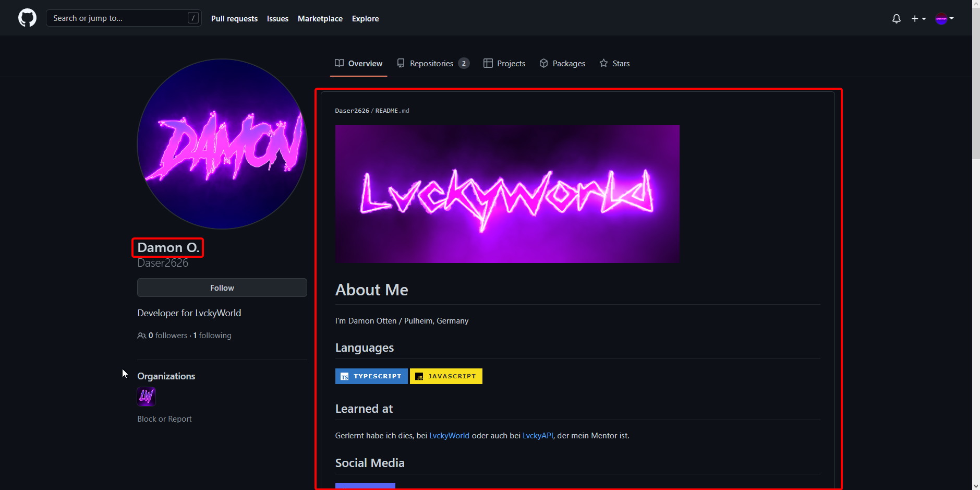Open the notifications bell
Screen dimensions: 980x490
pos(896,19)
